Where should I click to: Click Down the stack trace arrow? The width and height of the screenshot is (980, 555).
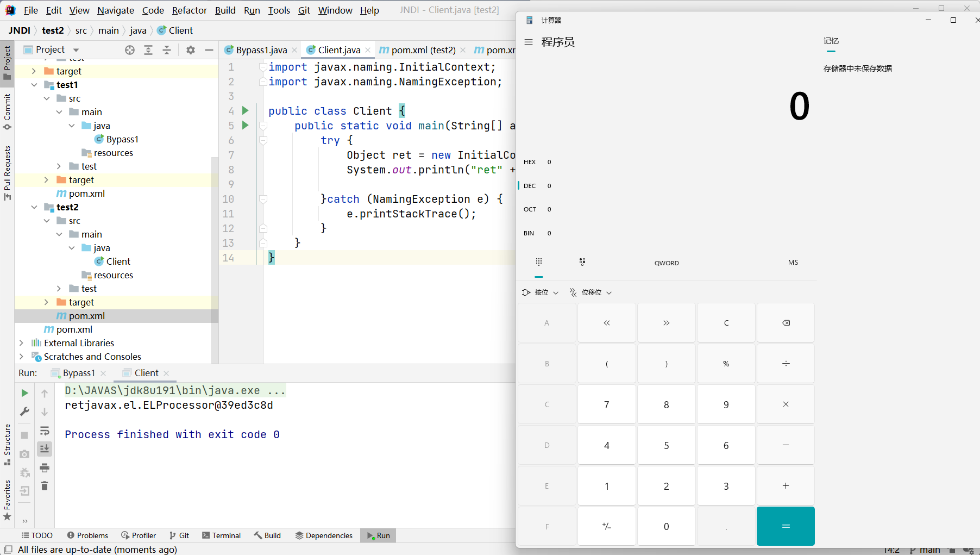click(x=45, y=412)
